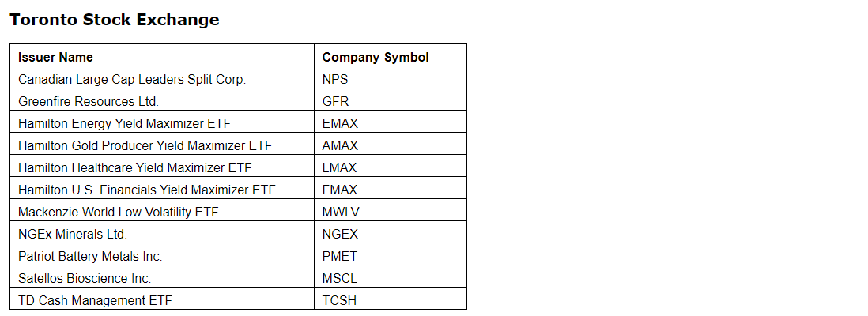The image size is (868, 316).
Task: Click Greenfire Resources Ltd. row
Action: (x=89, y=101)
